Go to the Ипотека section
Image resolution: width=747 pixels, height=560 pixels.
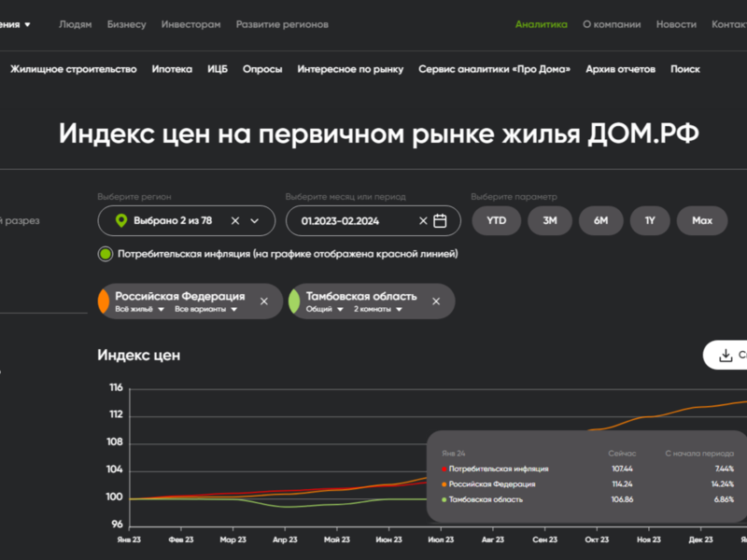click(172, 69)
